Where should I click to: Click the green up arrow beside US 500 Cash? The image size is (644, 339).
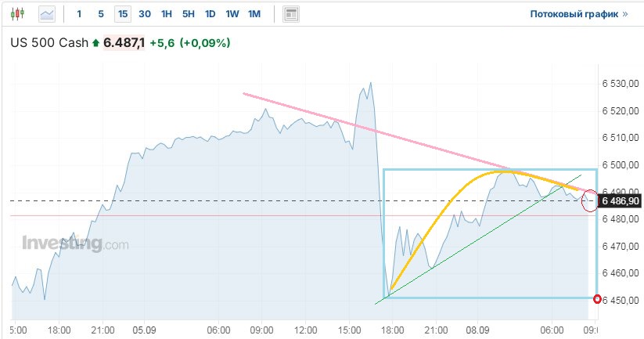pos(95,43)
